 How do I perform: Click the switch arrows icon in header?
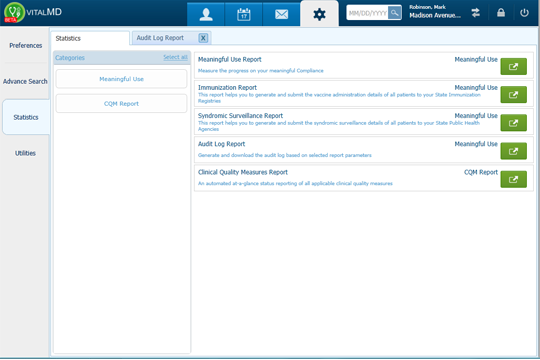476,13
